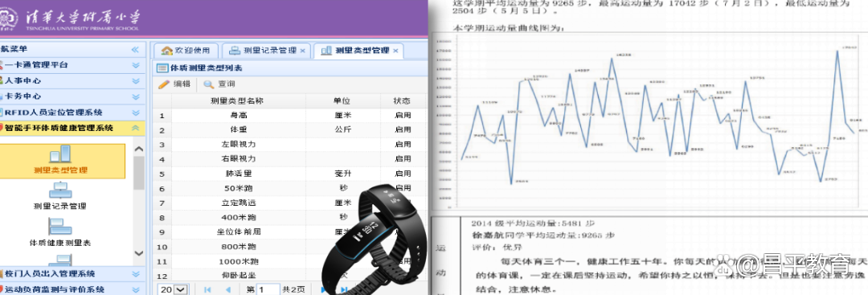Viewport: 868px width, 295px height.
Task: Expand the RFID人员定位管理系统 section
Action: coord(135,113)
